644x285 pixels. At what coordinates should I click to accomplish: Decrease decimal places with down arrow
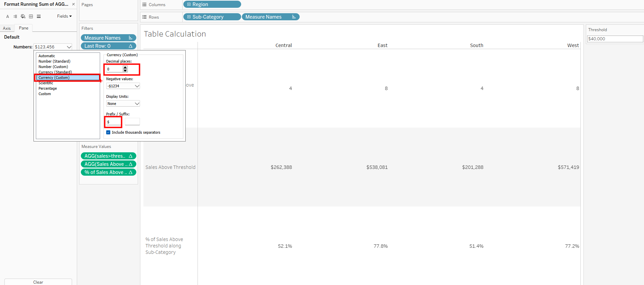[125, 71]
